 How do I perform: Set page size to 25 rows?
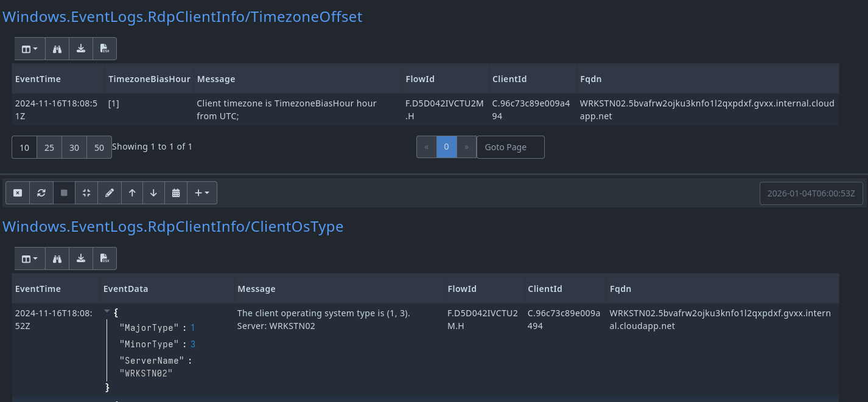tap(49, 147)
